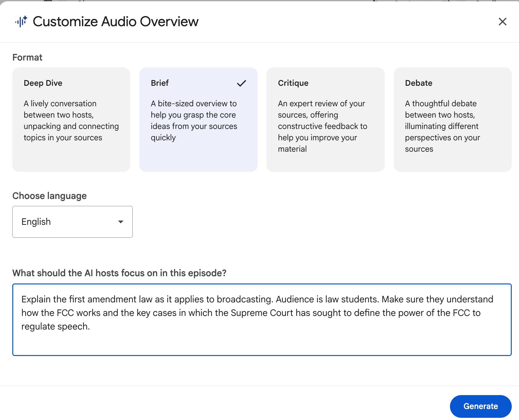This screenshot has height=420, width=519.
Task: Select the Brief format heading
Action: 160,83
